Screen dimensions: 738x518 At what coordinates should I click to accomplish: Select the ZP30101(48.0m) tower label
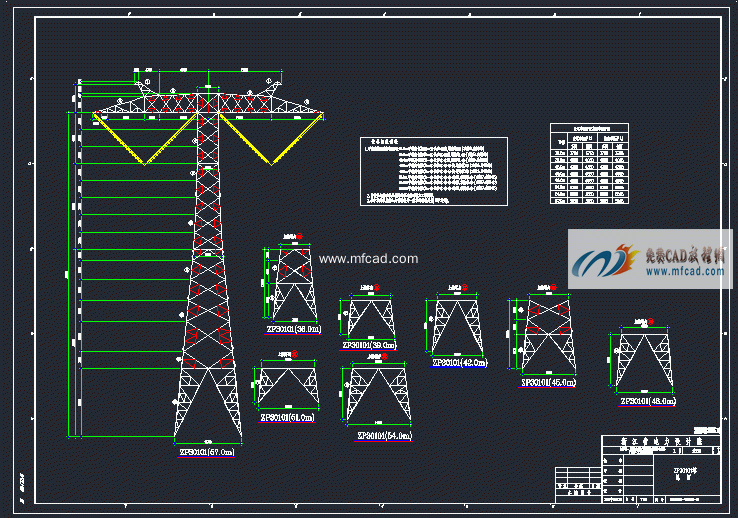pos(647,401)
